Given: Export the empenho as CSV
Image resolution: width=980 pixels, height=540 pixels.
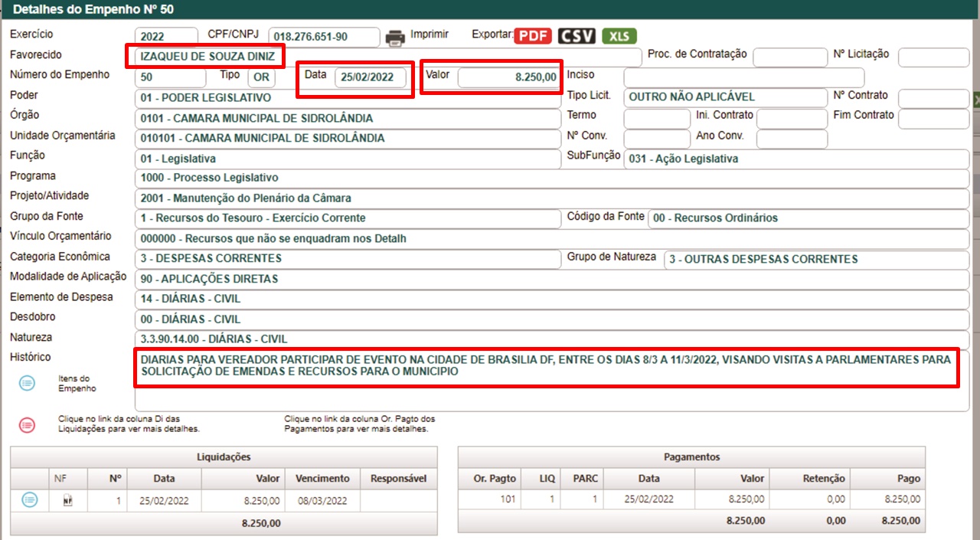Looking at the screenshot, I should coord(577,36).
